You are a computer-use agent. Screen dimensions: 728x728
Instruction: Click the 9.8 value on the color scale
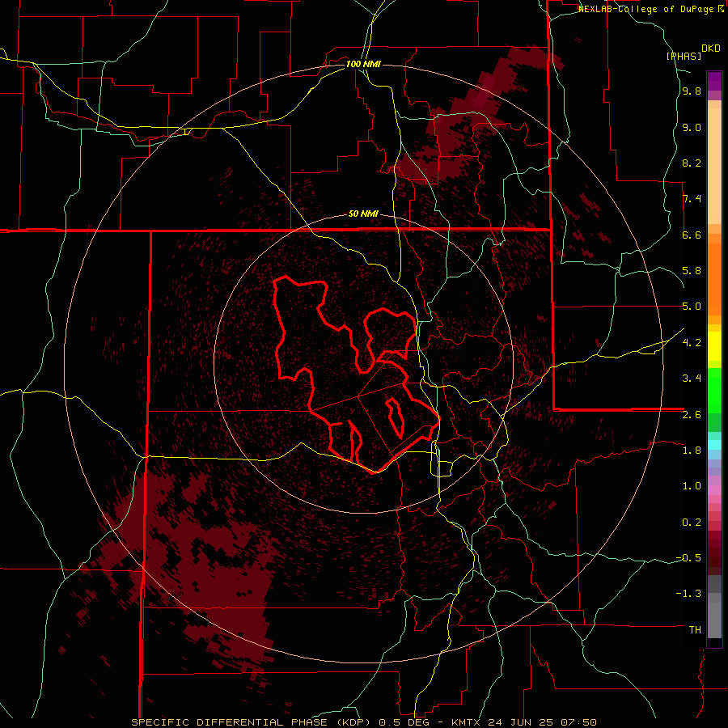tap(692, 91)
